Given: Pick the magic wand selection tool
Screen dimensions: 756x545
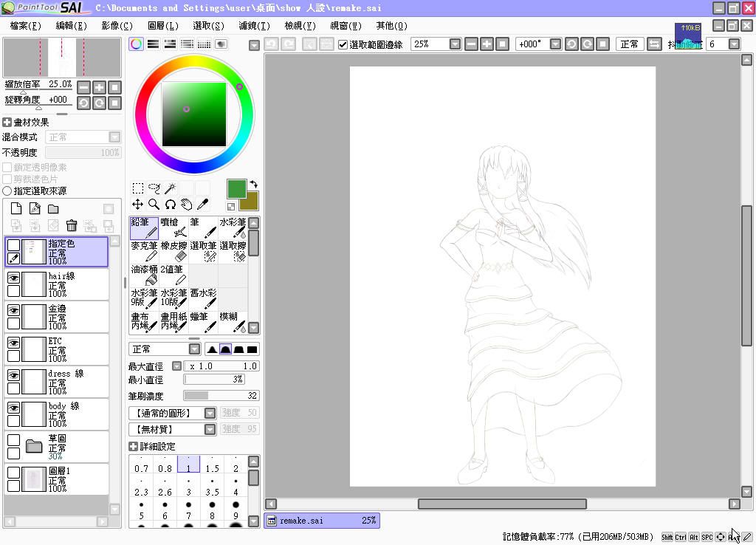Looking at the screenshot, I should pos(170,188).
